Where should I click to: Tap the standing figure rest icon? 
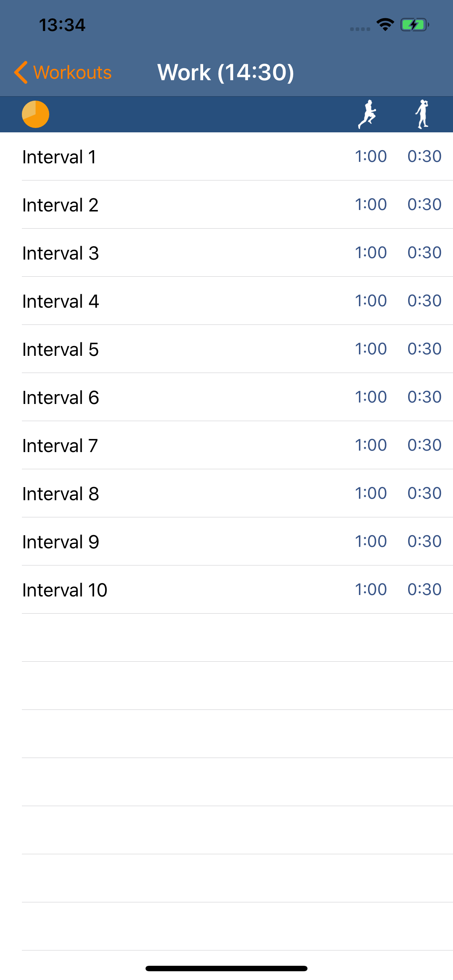[422, 114]
